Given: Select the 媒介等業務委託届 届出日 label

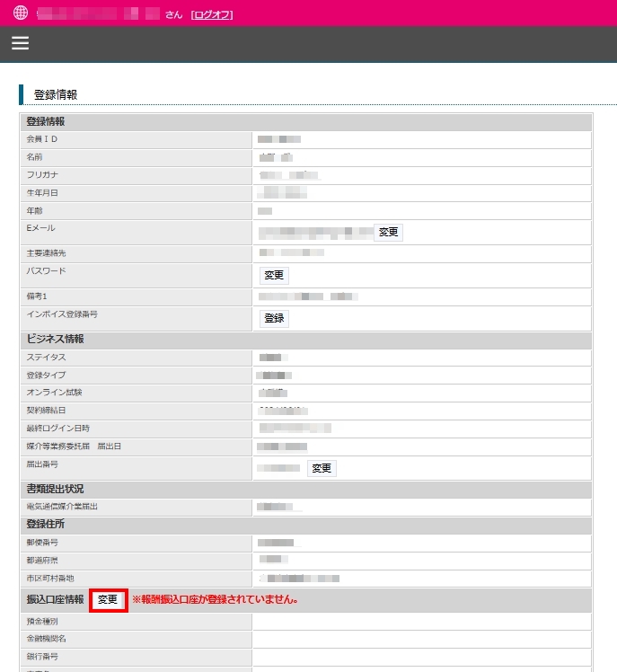Looking at the screenshot, I should [x=74, y=447].
